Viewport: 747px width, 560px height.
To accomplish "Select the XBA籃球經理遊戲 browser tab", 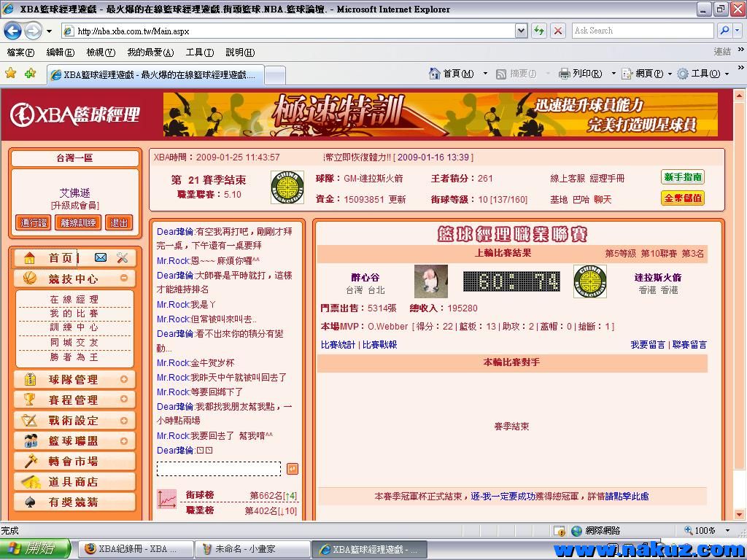I will point(155,75).
